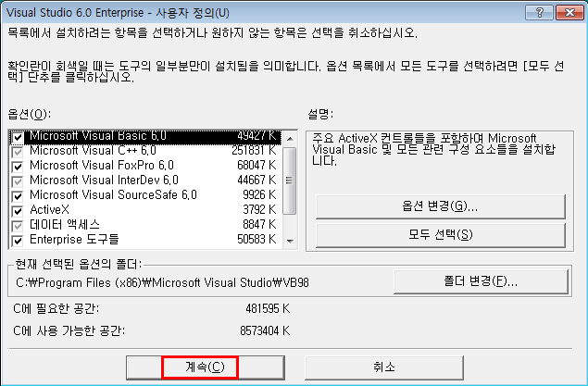
Task: Click the 68047 K size value
Action: [x=256, y=166]
